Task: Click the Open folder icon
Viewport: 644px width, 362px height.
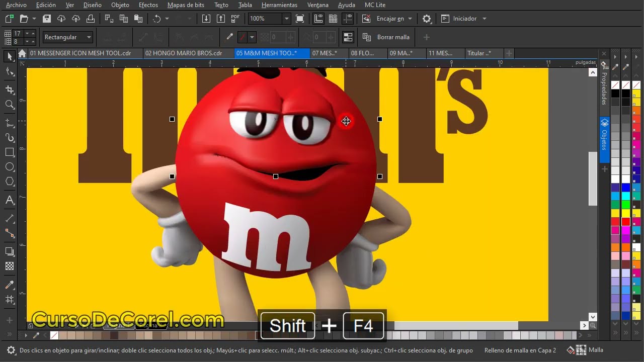Action: tap(24, 19)
